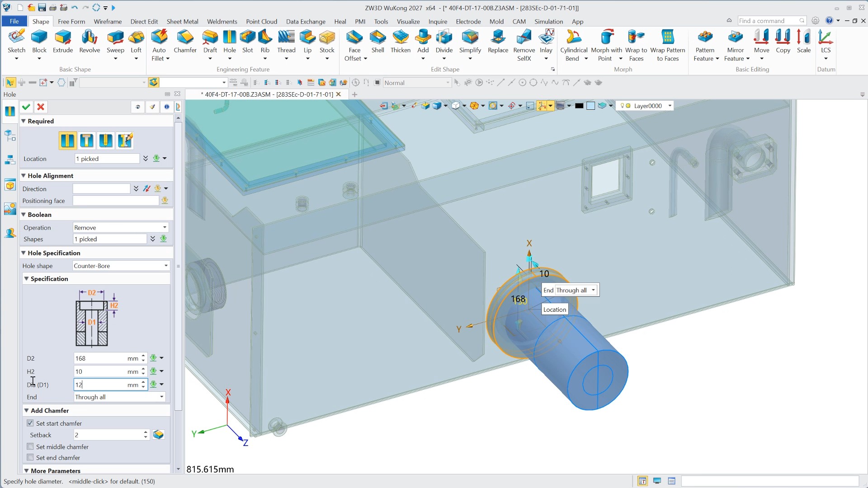Enable Set middle chamfer
This screenshot has height=488, width=868.
click(x=30, y=447)
